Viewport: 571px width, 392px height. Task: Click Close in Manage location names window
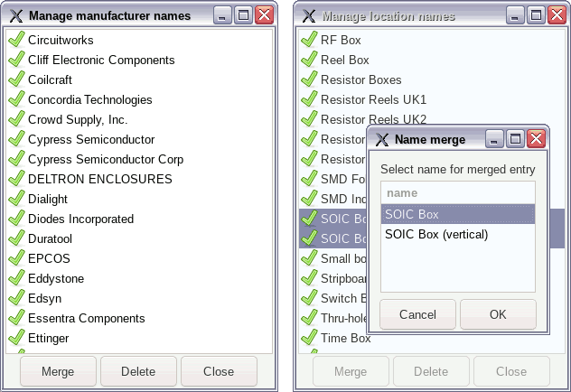click(511, 371)
